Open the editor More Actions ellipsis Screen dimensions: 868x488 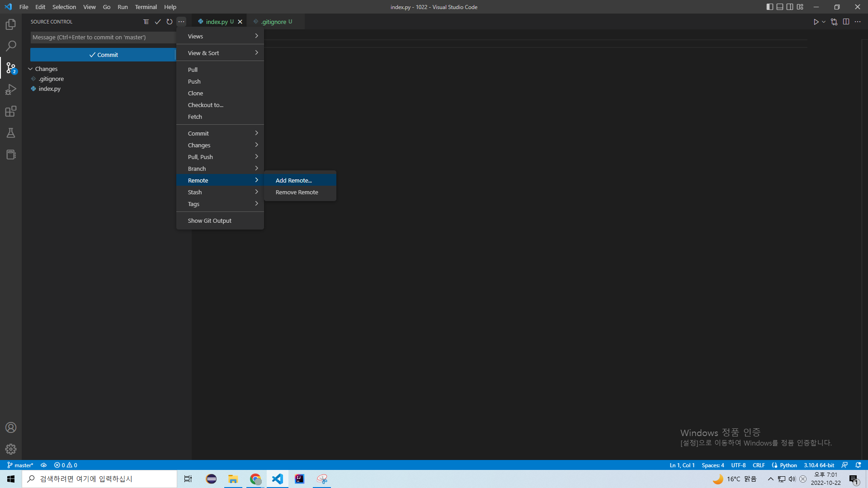[x=858, y=22]
